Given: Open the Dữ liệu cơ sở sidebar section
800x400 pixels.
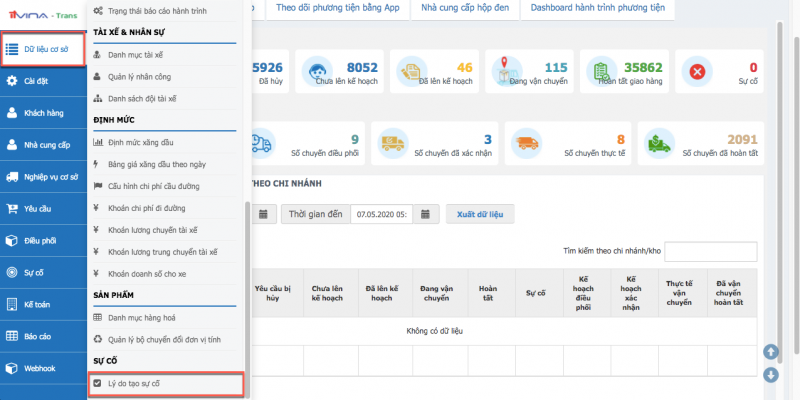Looking at the screenshot, I should click(x=42, y=48).
